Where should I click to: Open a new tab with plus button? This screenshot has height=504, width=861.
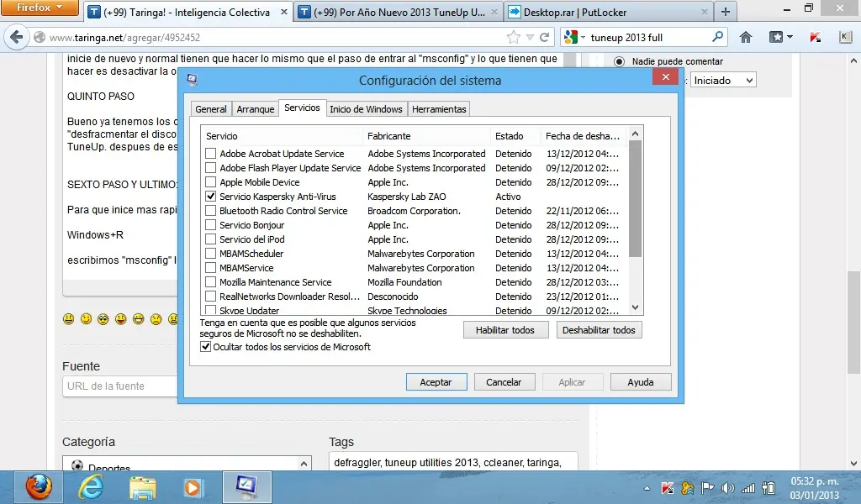(x=726, y=12)
